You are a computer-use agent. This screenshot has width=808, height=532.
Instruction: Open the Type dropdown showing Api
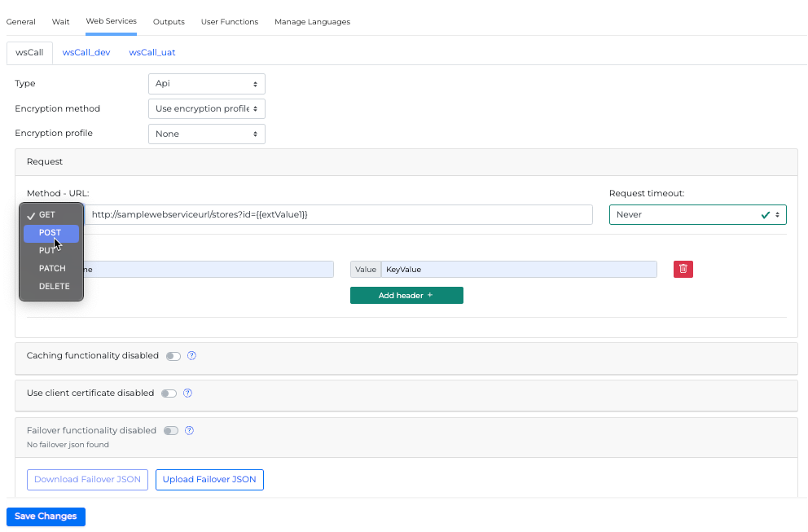[206, 84]
